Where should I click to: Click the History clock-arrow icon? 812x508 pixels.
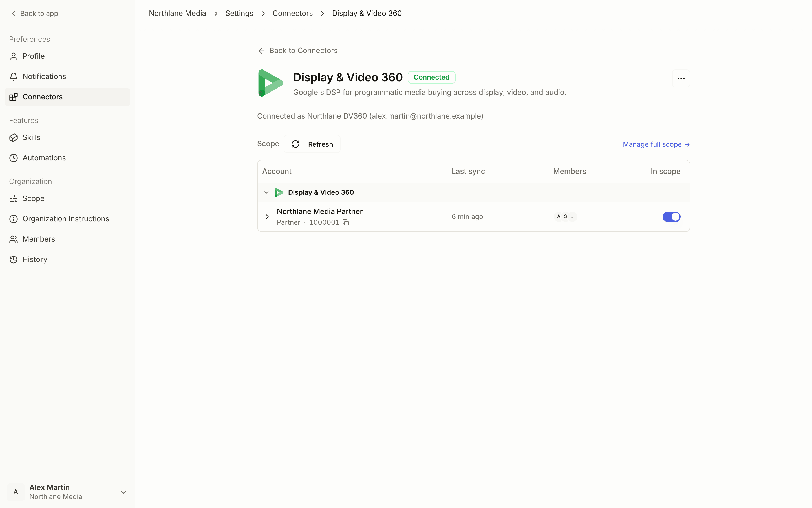[14, 260]
